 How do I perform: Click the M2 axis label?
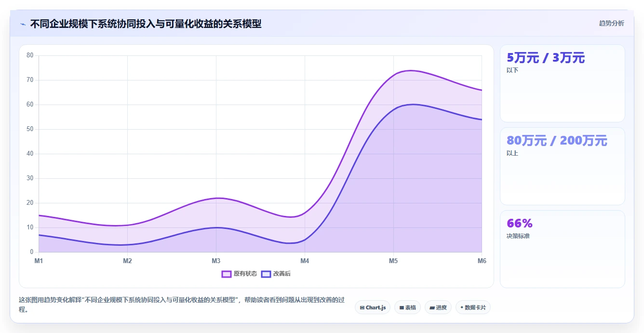(127, 261)
